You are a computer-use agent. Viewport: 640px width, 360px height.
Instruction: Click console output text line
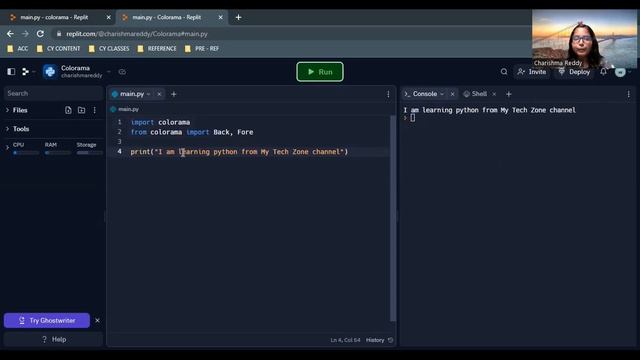489,110
